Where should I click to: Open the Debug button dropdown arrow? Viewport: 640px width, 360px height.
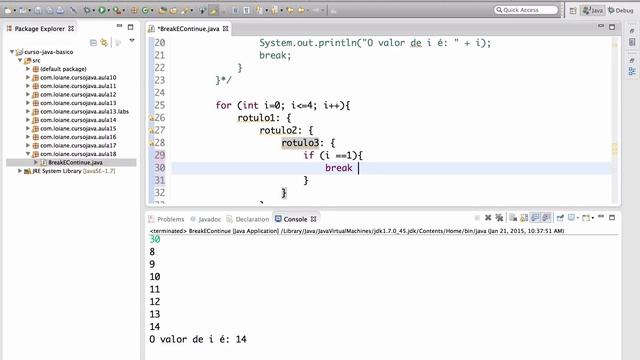pyautogui.click(x=93, y=10)
